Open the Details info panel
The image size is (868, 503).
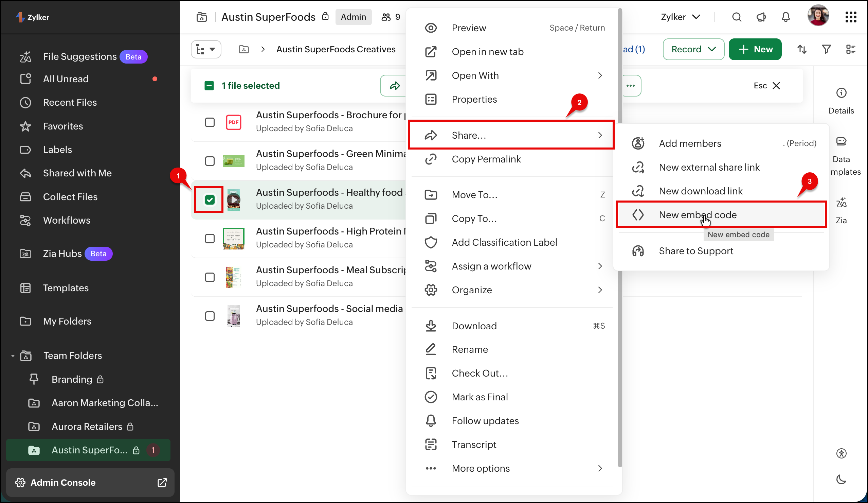point(841,101)
